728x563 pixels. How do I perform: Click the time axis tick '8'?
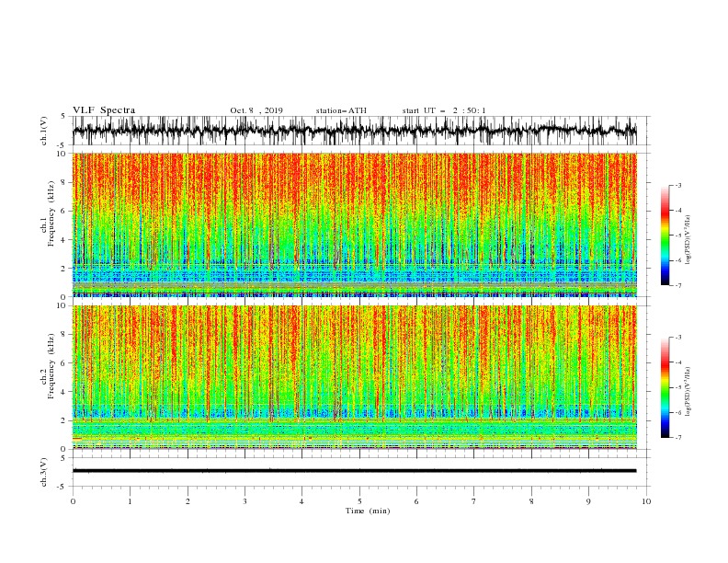531,501
